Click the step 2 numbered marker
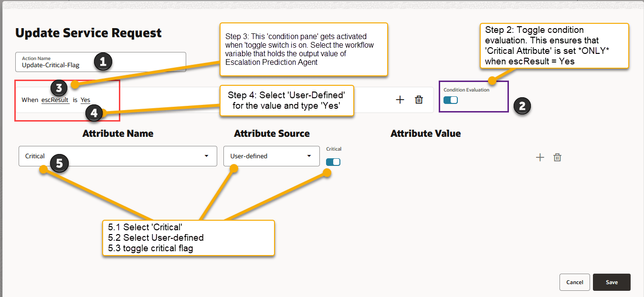 (523, 106)
